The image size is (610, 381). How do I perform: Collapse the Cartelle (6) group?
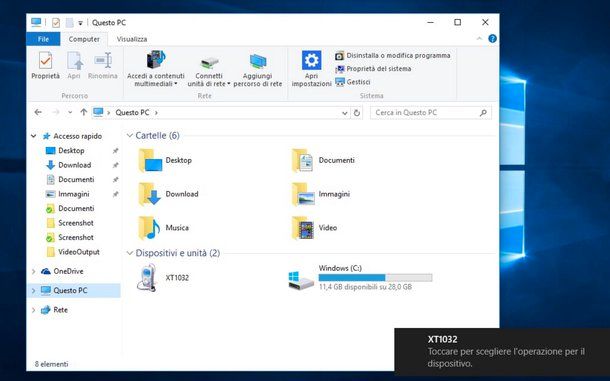130,135
